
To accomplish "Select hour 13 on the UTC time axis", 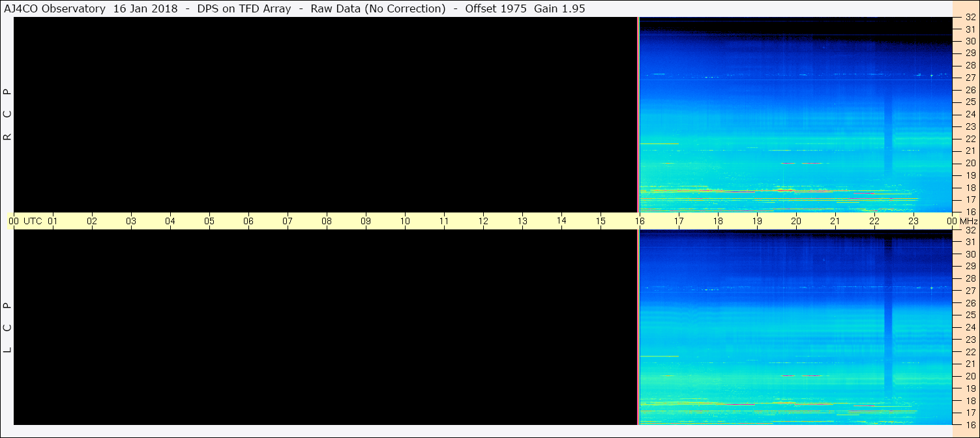I will tap(522, 221).
